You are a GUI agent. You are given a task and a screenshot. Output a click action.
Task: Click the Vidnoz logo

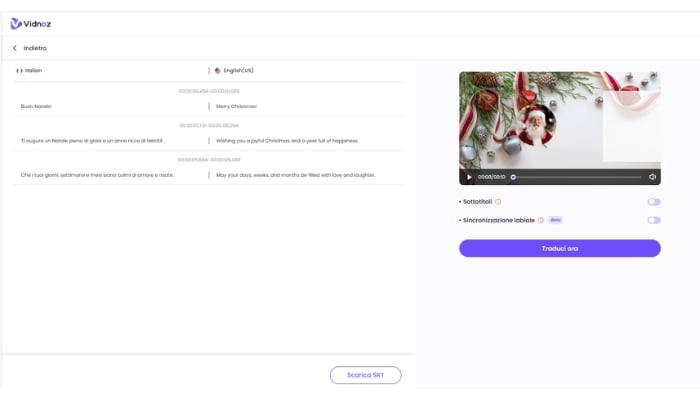coord(30,24)
